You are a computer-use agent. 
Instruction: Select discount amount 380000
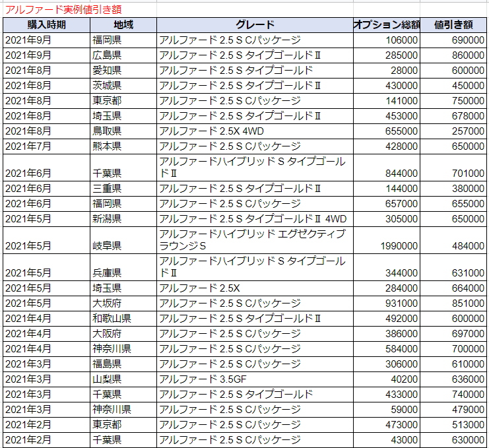[453, 189]
